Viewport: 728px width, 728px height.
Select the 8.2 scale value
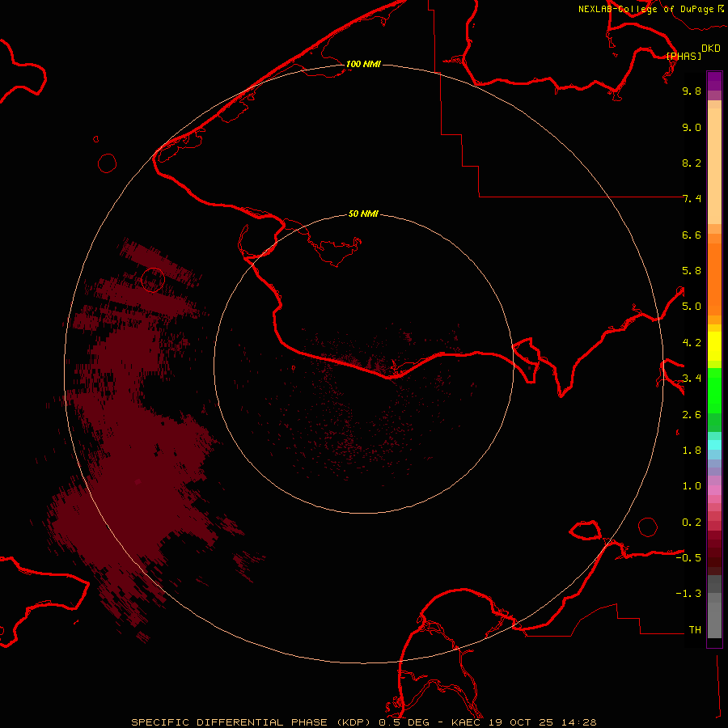click(692, 163)
